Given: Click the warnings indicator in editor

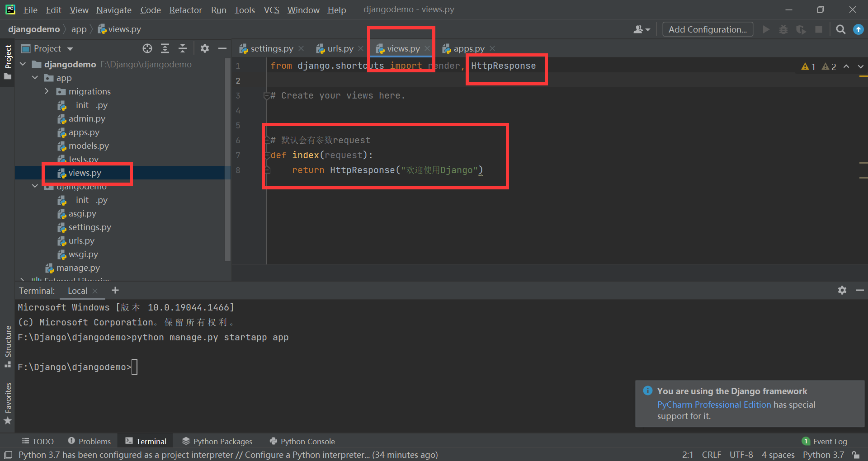Looking at the screenshot, I should [819, 66].
